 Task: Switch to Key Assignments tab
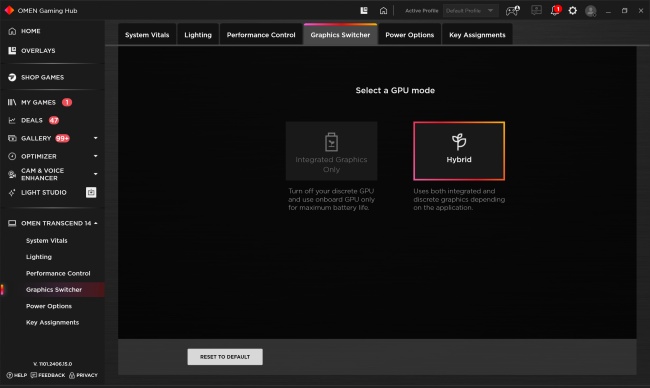477,35
